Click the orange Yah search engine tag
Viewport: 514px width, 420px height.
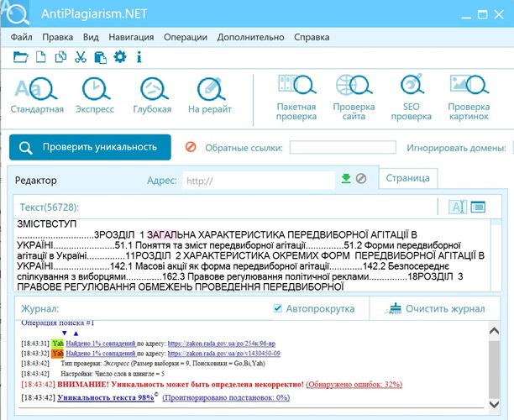pyautogui.click(x=57, y=354)
